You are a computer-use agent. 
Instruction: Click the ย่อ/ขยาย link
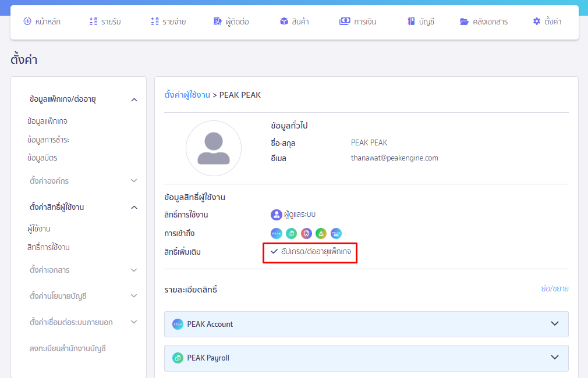pos(555,288)
